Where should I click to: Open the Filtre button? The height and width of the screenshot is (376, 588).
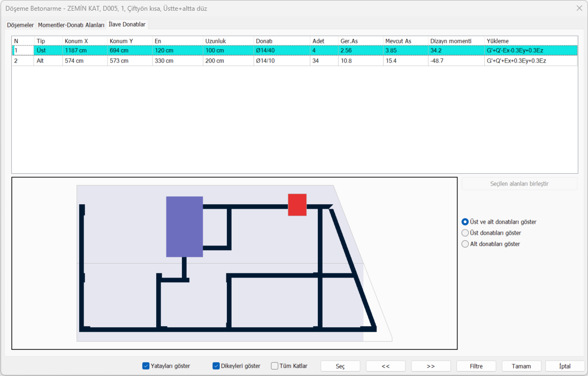[476, 366]
